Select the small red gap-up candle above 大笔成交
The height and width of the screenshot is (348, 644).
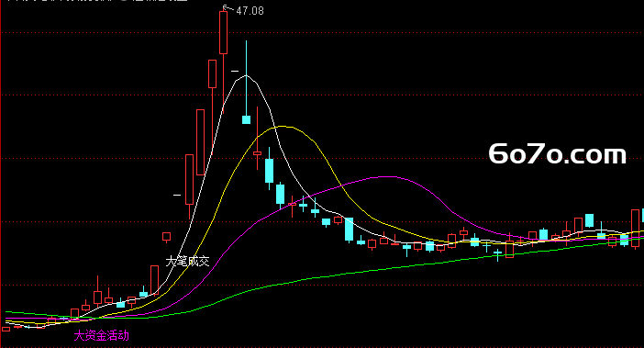point(166,237)
